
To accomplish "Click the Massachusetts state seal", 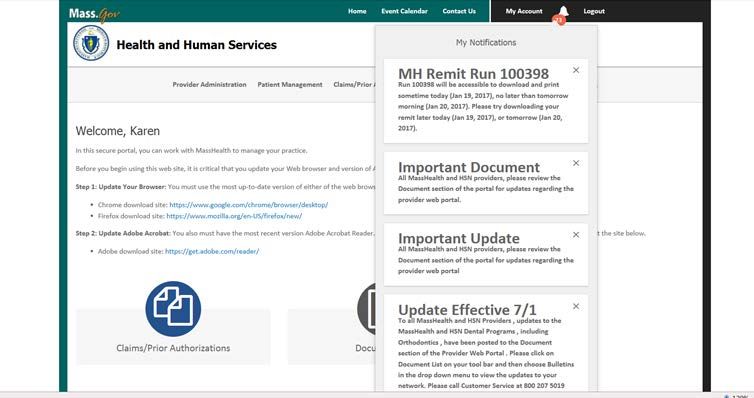I will (x=91, y=43).
